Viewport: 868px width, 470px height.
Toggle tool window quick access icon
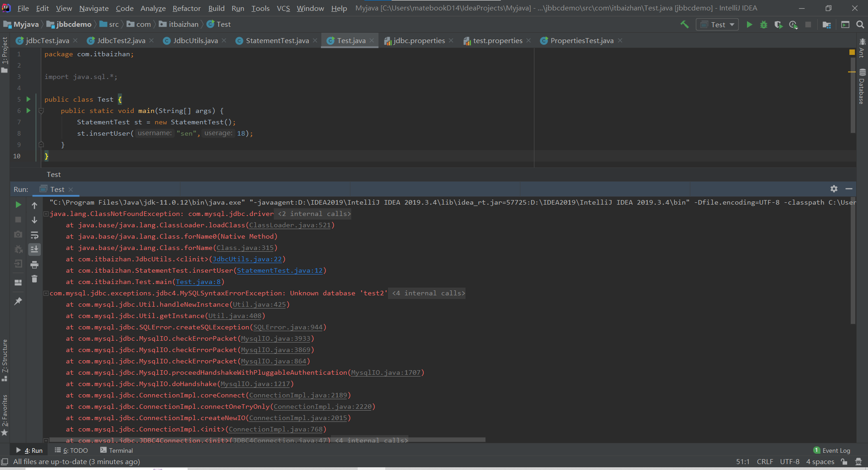click(5, 462)
